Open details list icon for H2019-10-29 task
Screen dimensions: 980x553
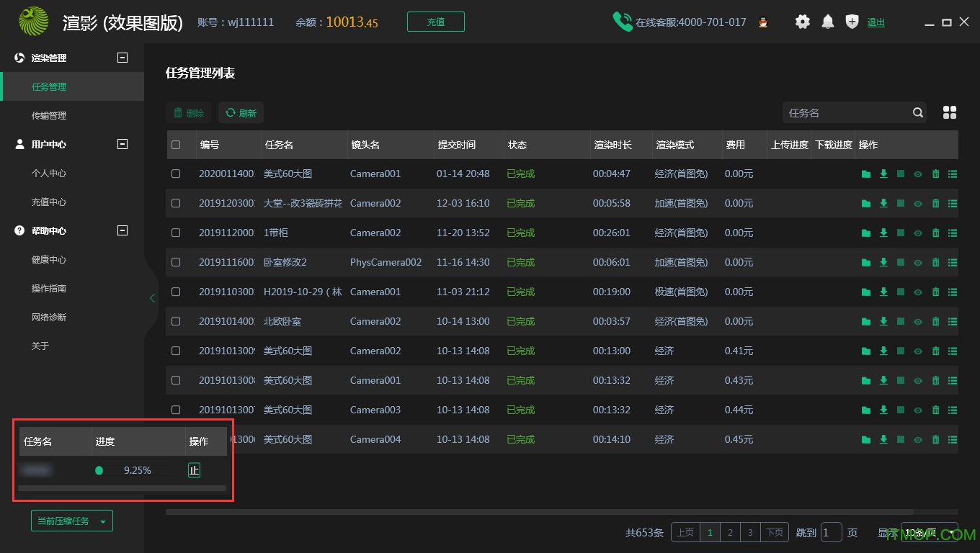pyautogui.click(x=953, y=292)
